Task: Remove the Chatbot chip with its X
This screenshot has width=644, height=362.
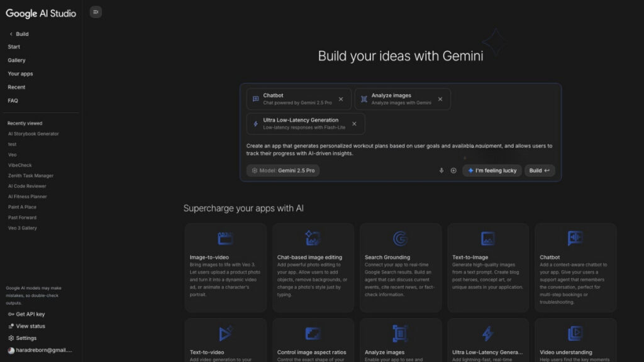Action: click(341, 99)
